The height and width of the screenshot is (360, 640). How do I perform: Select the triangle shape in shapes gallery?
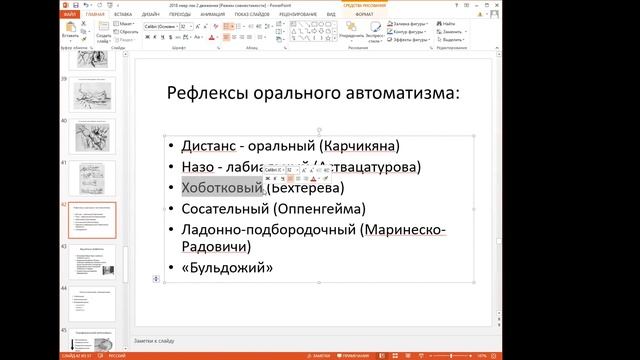click(x=294, y=31)
